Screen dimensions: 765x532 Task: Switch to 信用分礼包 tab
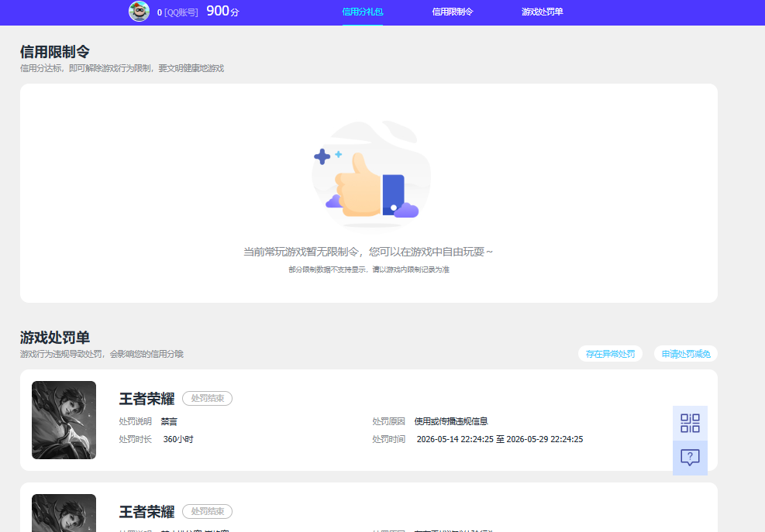click(x=363, y=12)
